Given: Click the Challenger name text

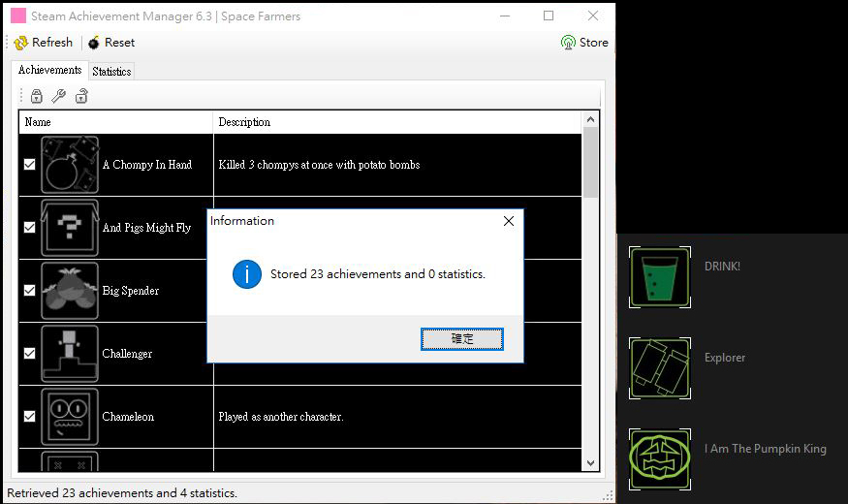Looking at the screenshot, I should pos(127,353).
